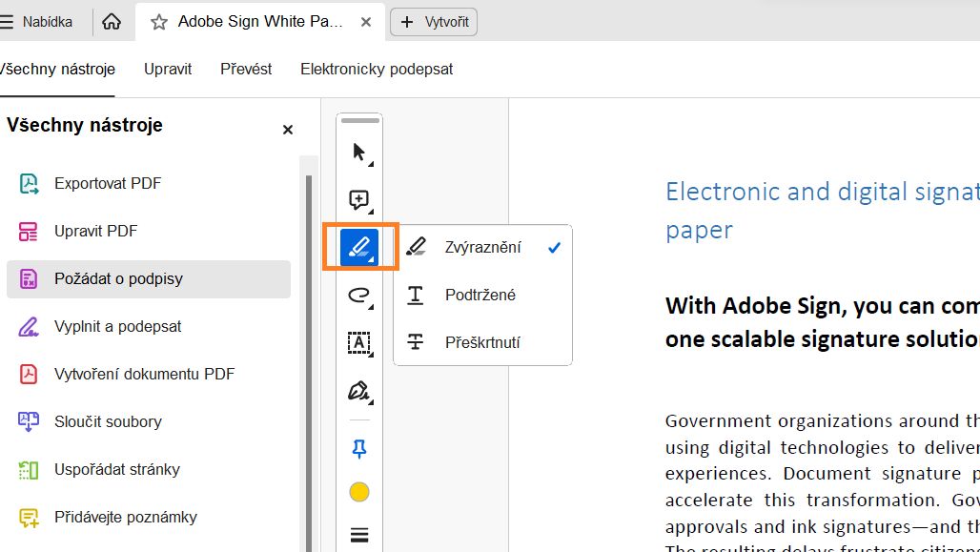Click the Exportovat PDF icon
980x552 pixels.
[x=29, y=184]
